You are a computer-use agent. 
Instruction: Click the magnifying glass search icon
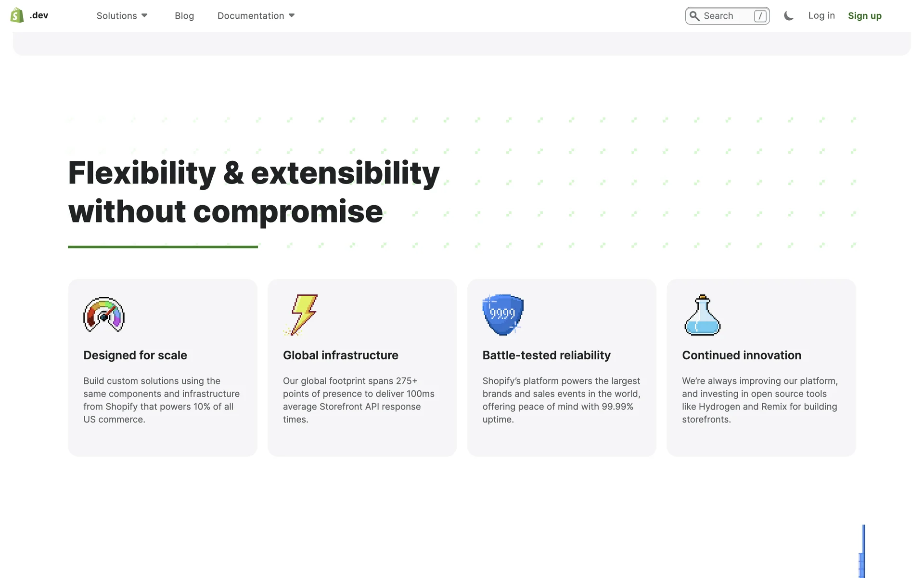point(694,16)
